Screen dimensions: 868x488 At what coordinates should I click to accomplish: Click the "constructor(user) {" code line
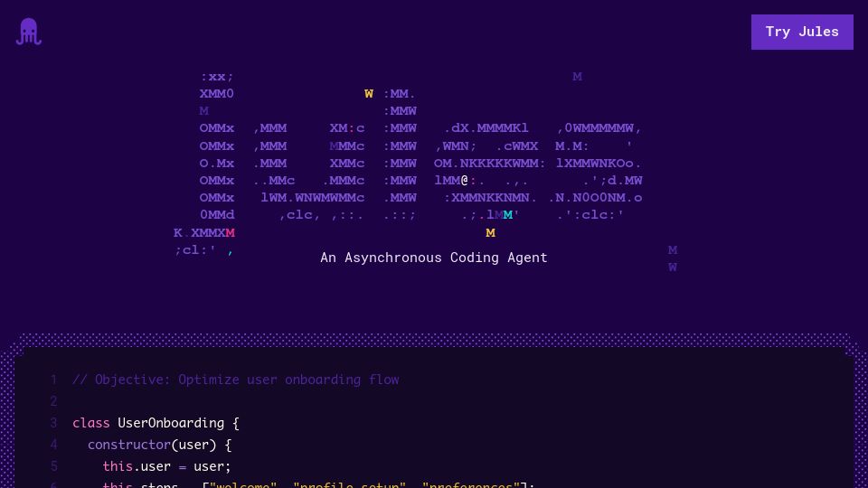[159, 445]
